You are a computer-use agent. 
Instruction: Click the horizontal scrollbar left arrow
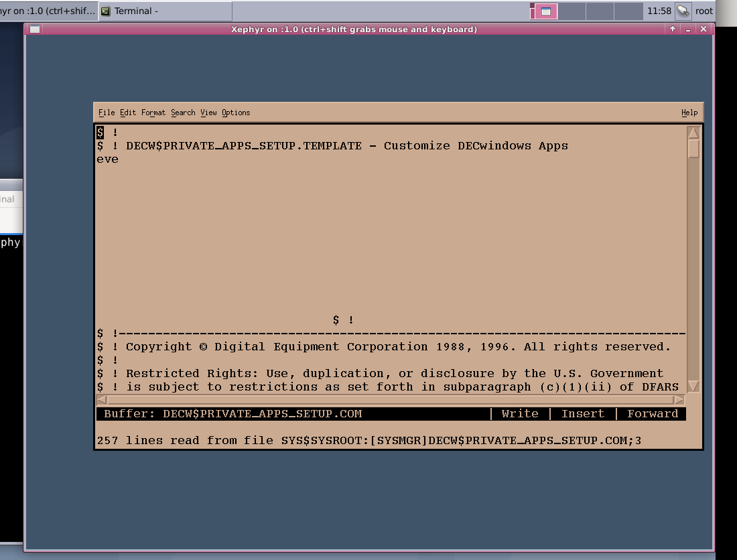(x=102, y=400)
